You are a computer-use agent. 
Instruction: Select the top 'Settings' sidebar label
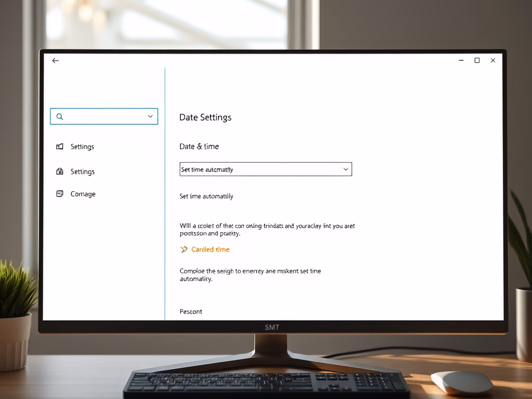click(83, 147)
